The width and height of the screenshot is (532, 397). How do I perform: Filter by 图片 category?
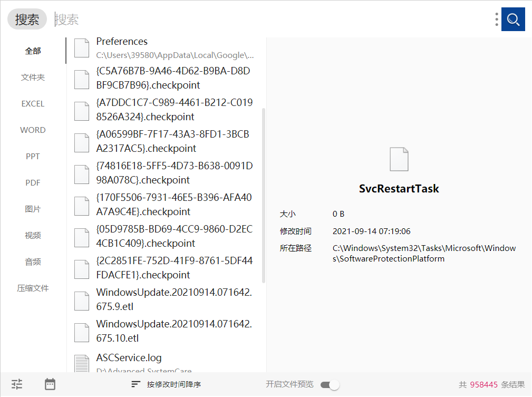pos(33,209)
